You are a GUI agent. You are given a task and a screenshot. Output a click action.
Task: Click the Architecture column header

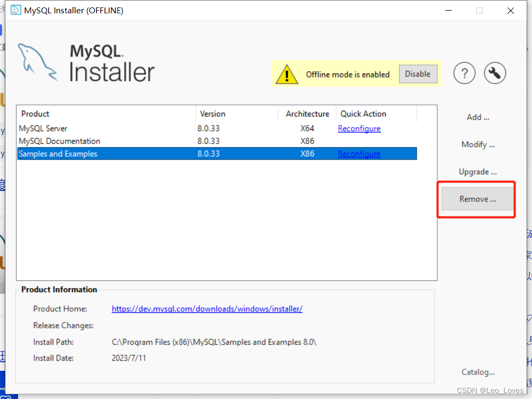[307, 114]
